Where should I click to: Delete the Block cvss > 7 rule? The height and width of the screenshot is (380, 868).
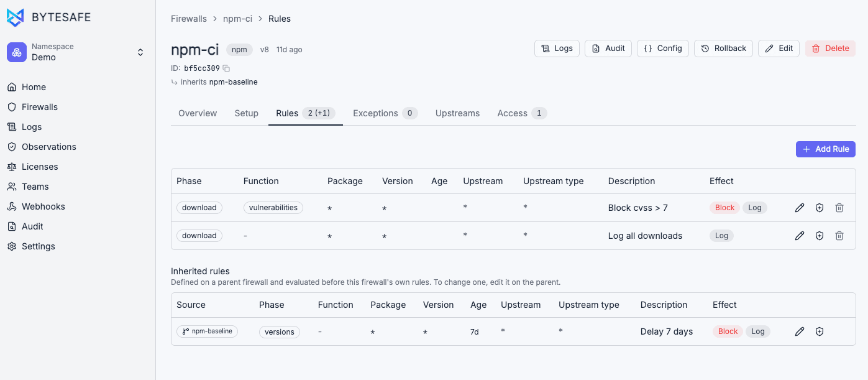pos(839,208)
